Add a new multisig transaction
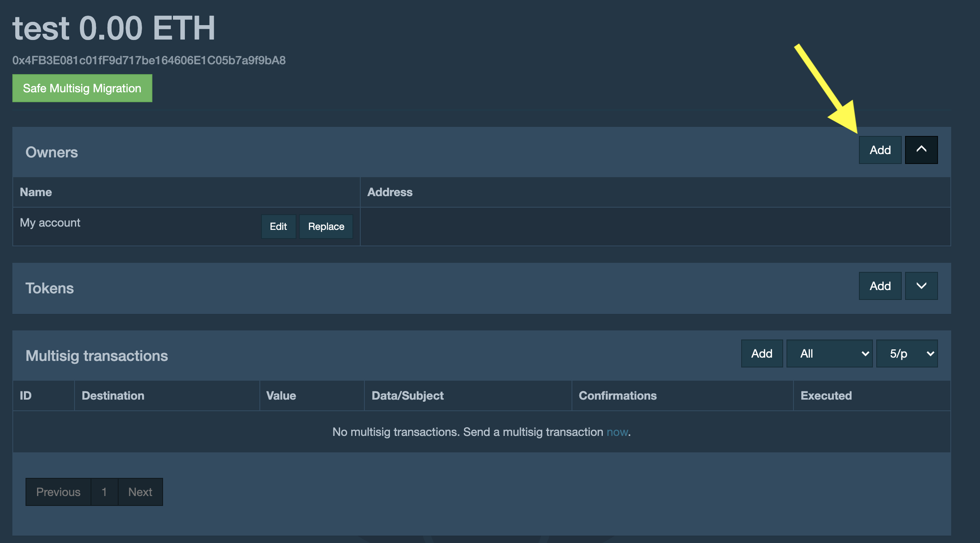The image size is (980, 543). tap(761, 353)
